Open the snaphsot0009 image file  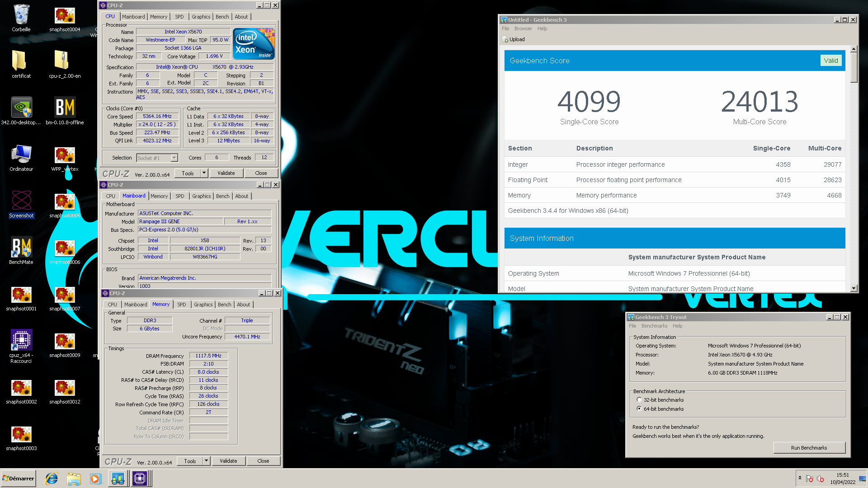(65, 344)
